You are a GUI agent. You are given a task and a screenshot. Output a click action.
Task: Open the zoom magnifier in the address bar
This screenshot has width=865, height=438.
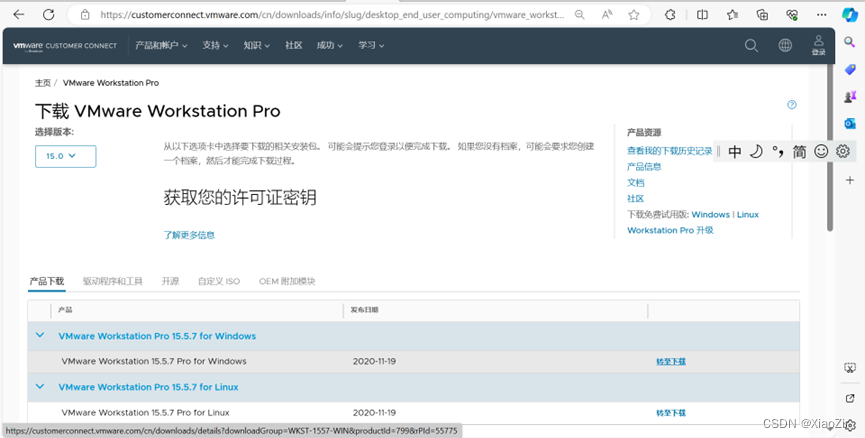(x=580, y=15)
